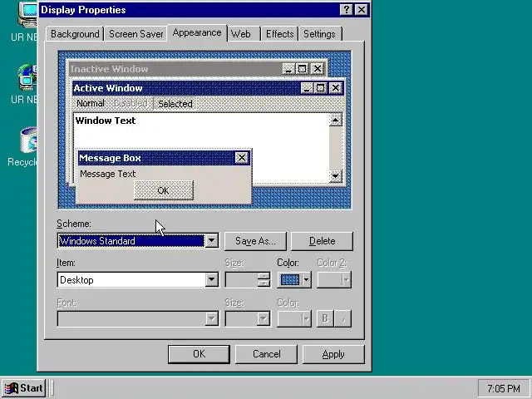Screen dimensions: 532x399
Task: Click the preview scrollbar down arrow
Action: pos(335,175)
